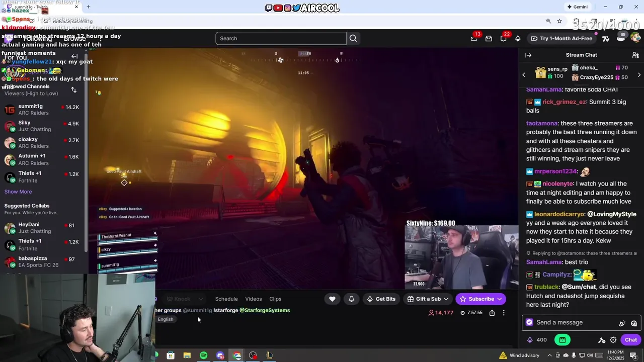
Task: Open File Explorer from the taskbar
Action: 187,355
